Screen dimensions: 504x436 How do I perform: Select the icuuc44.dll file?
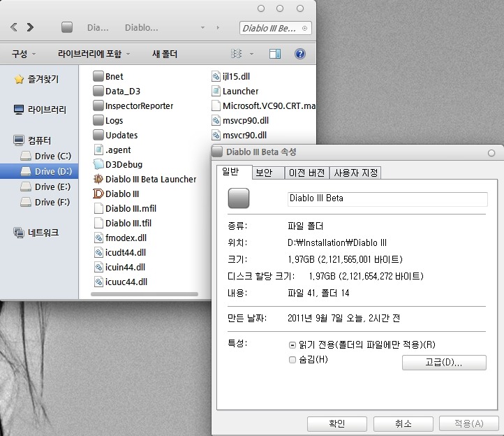[121, 282]
